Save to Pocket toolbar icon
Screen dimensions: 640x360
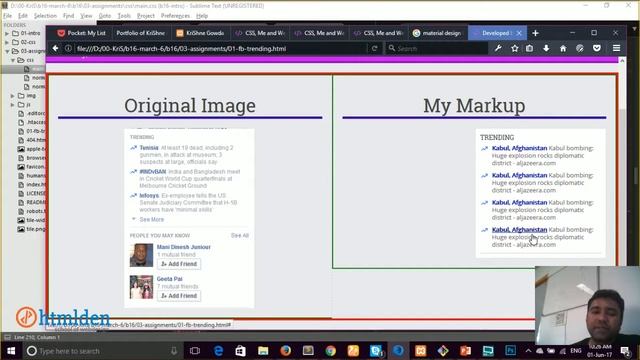(x=597, y=48)
